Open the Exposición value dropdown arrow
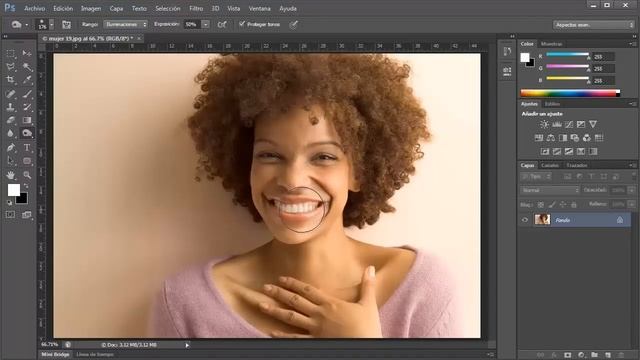The image size is (640, 360). 206,24
